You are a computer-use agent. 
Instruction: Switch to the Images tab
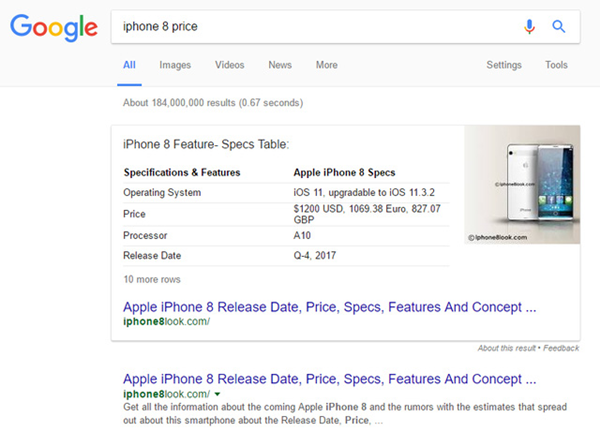(175, 65)
